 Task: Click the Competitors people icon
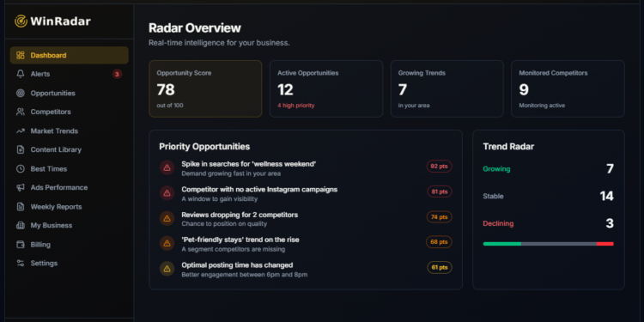(20, 112)
